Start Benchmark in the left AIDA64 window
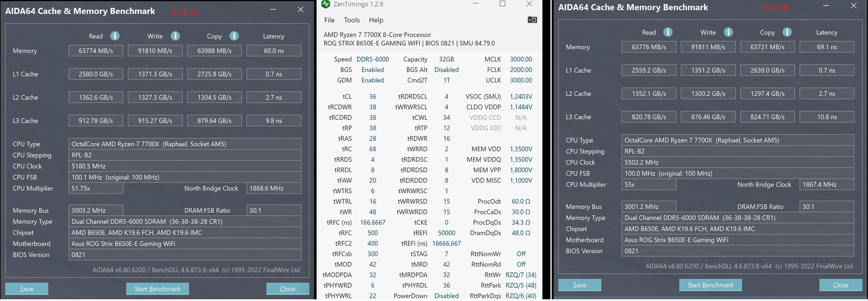Viewport: 868px width, 301px height. (x=157, y=289)
